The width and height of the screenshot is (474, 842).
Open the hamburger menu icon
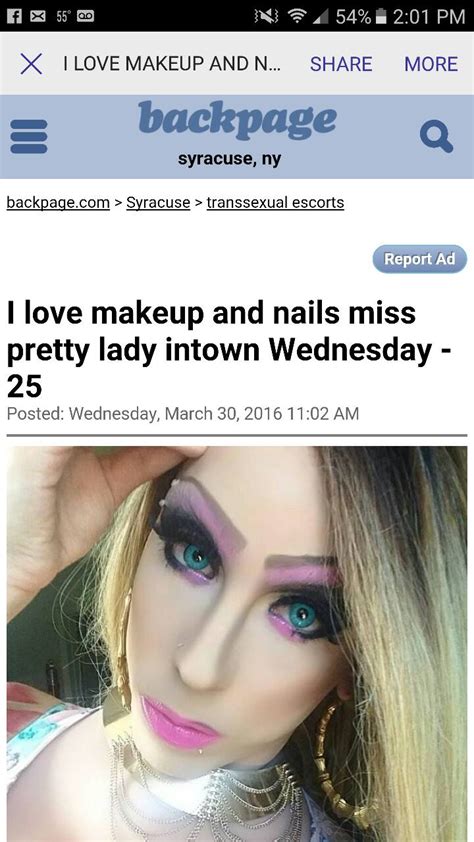click(x=28, y=136)
